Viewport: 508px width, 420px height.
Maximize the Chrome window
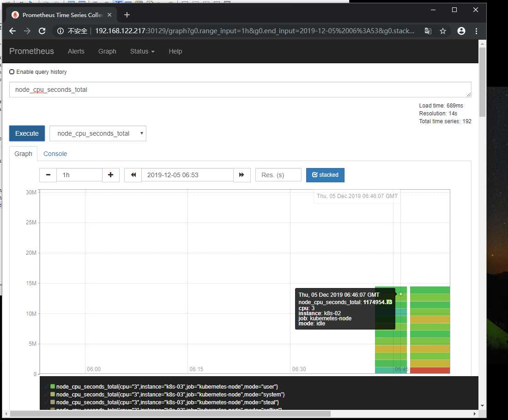(x=454, y=10)
